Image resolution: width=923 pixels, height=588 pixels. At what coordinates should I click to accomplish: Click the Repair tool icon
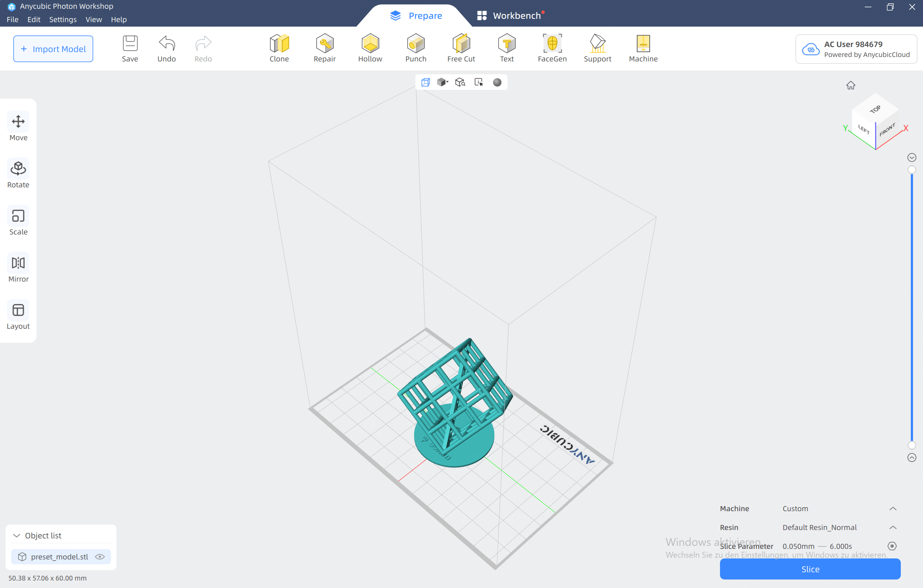[x=324, y=48]
